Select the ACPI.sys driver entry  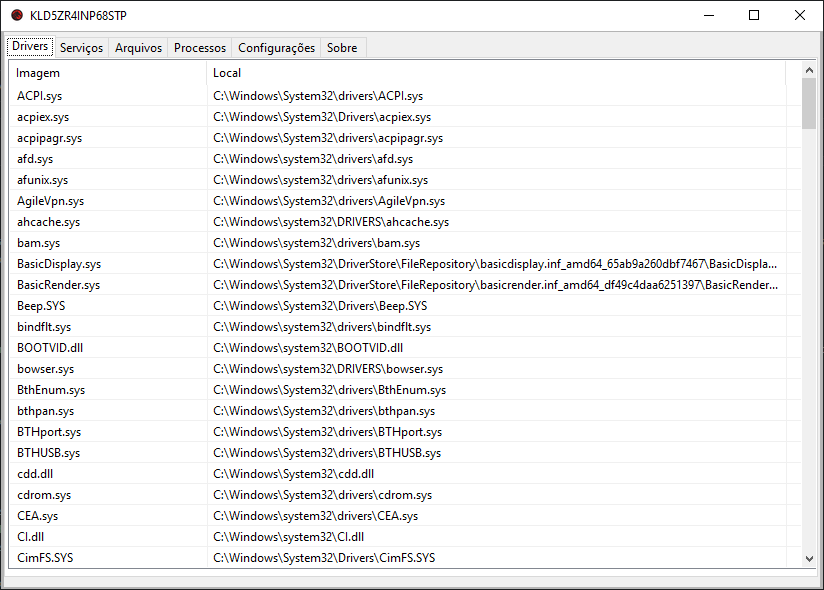(x=100, y=95)
